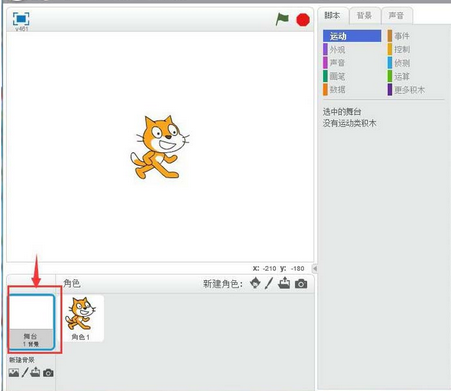Select the 舞台 stage thumbnail
The height and width of the screenshot is (391, 451).
coord(32,322)
